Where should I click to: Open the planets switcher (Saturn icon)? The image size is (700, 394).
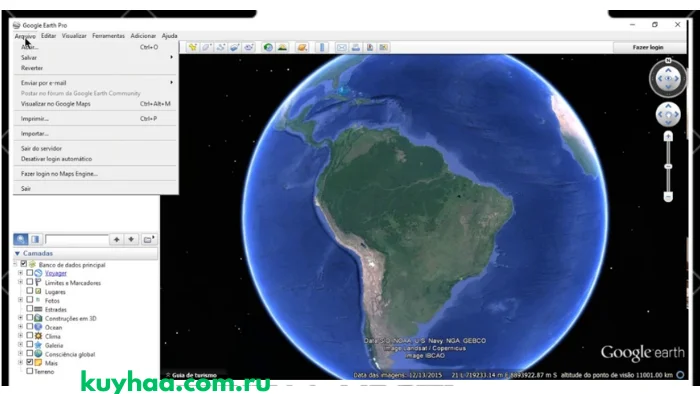point(302,47)
